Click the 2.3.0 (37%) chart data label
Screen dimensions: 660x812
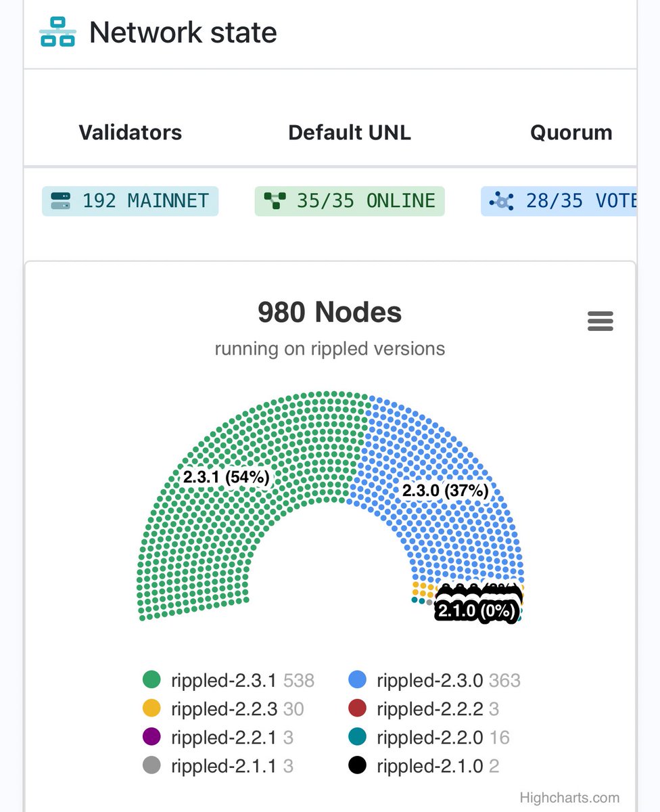(446, 491)
